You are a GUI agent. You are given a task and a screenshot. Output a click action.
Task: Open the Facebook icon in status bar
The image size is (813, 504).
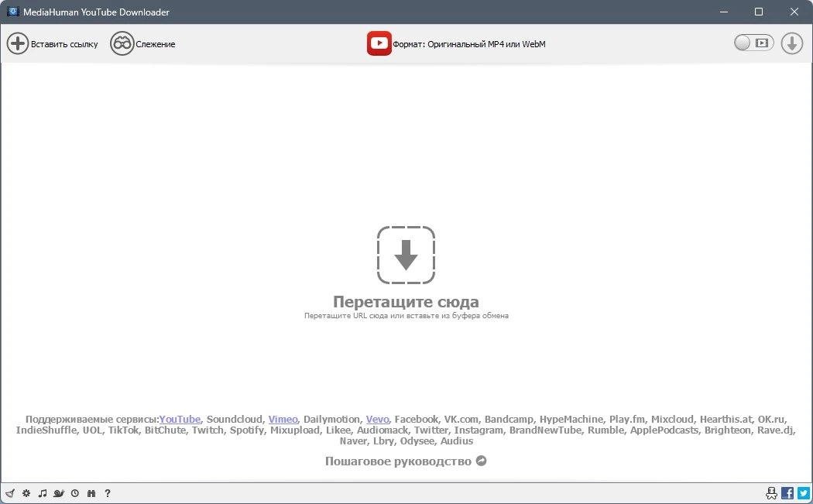787,493
